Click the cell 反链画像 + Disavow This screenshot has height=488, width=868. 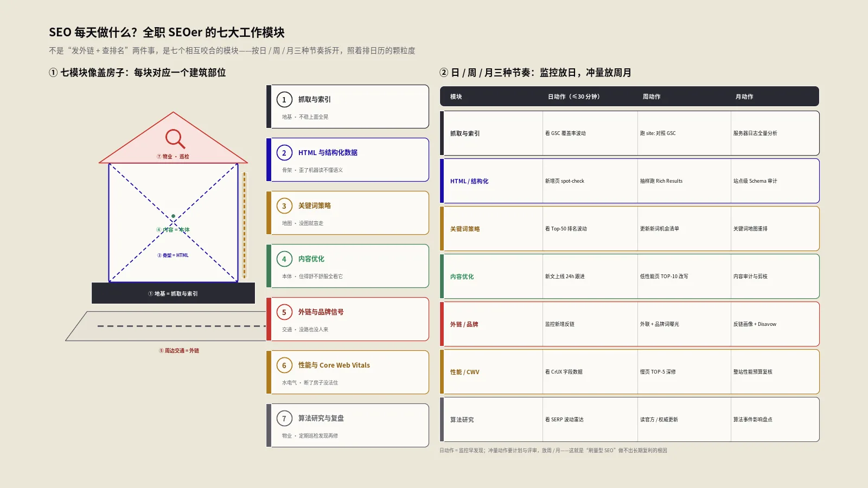point(755,324)
